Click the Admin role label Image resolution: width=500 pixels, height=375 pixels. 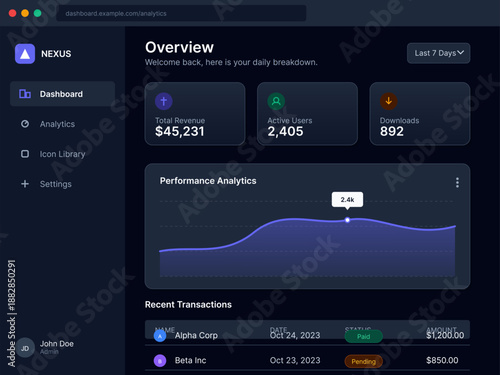click(x=49, y=352)
